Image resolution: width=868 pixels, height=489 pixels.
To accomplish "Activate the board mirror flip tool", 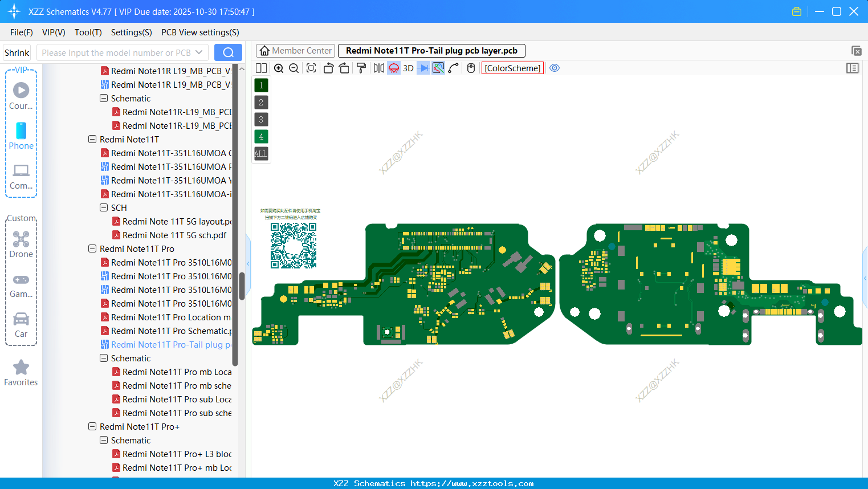I will (x=377, y=68).
